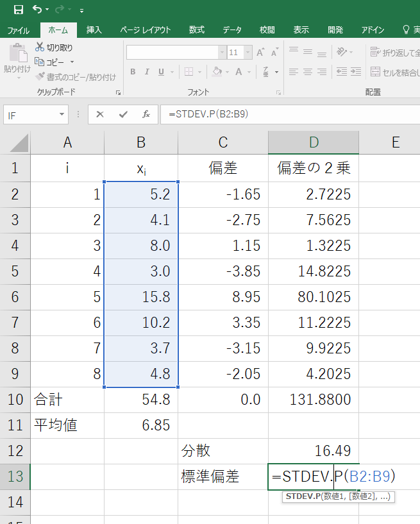Screen dimensions: 420x524
Task: Toggle Bold formatting
Action: pos(133,72)
